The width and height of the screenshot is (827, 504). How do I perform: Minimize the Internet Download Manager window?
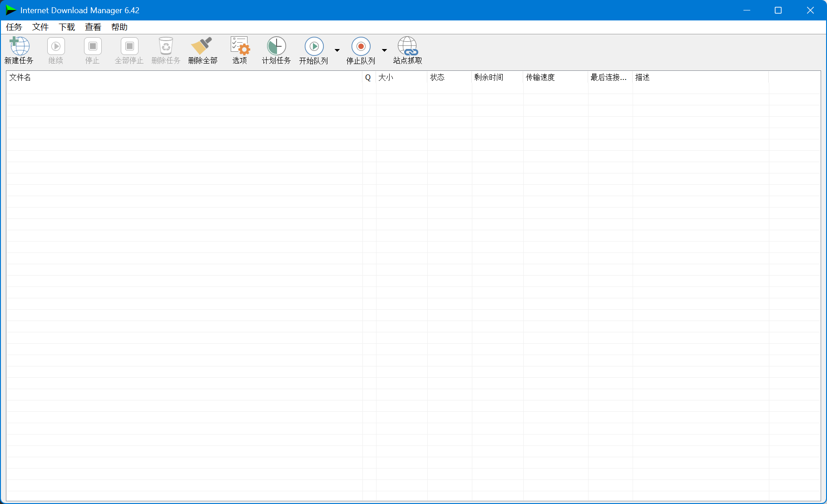pyautogui.click(x=747, y=10)
